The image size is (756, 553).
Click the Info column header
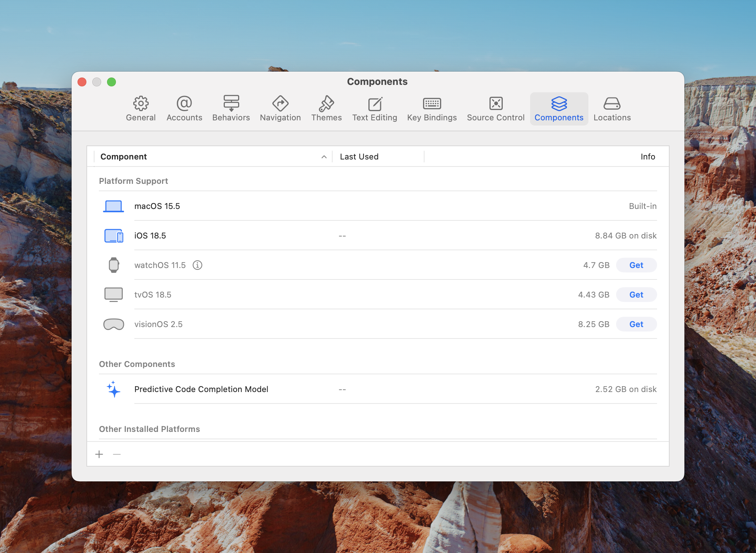[x=648, y=157]
